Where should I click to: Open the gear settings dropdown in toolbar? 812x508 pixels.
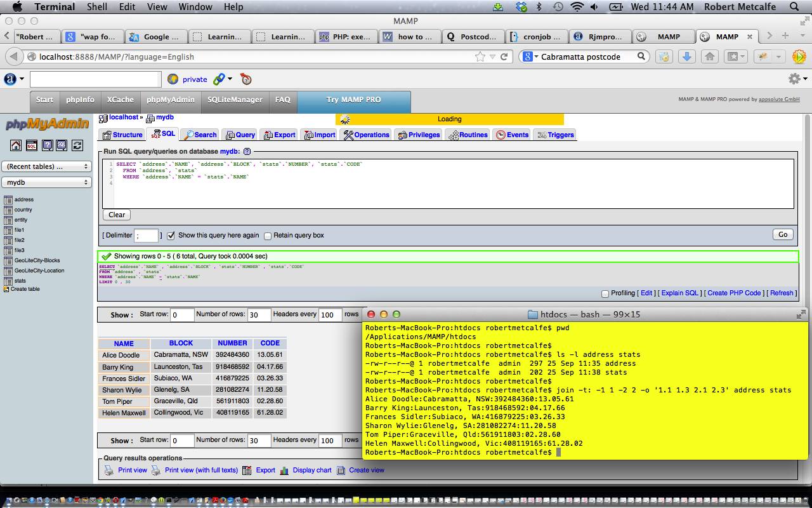click(x=797, y=79)
